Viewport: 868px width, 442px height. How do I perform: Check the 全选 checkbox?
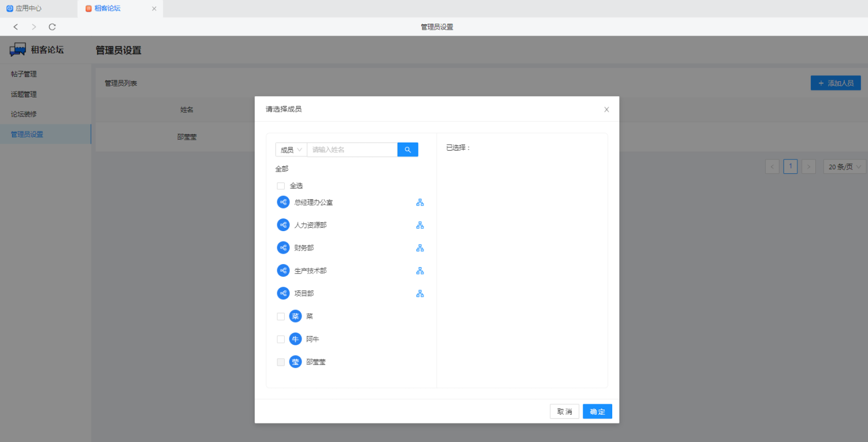(x=281, y=186)
